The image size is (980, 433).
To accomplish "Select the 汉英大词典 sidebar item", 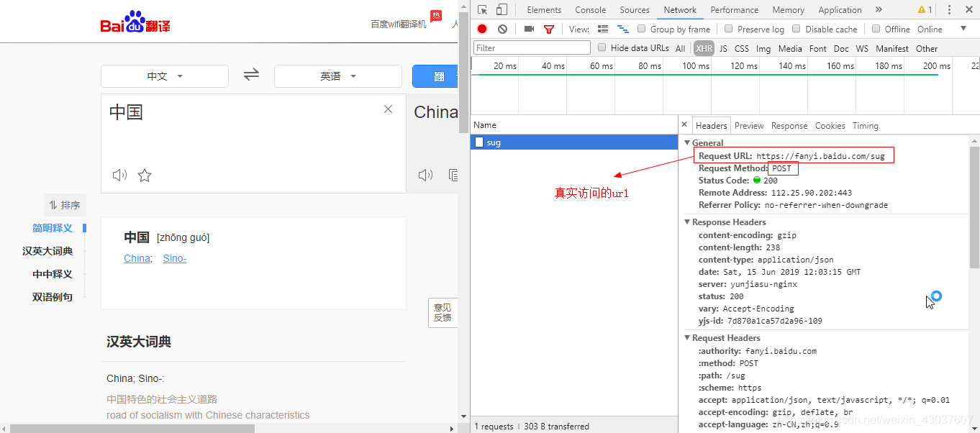I will tap(47, 251).
